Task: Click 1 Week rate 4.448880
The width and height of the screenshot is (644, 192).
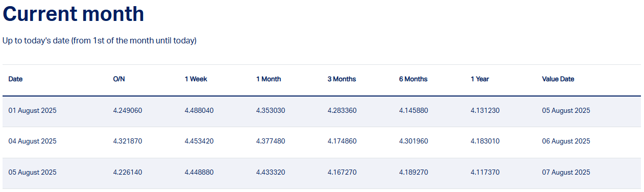Action: (x=199, y=173)
